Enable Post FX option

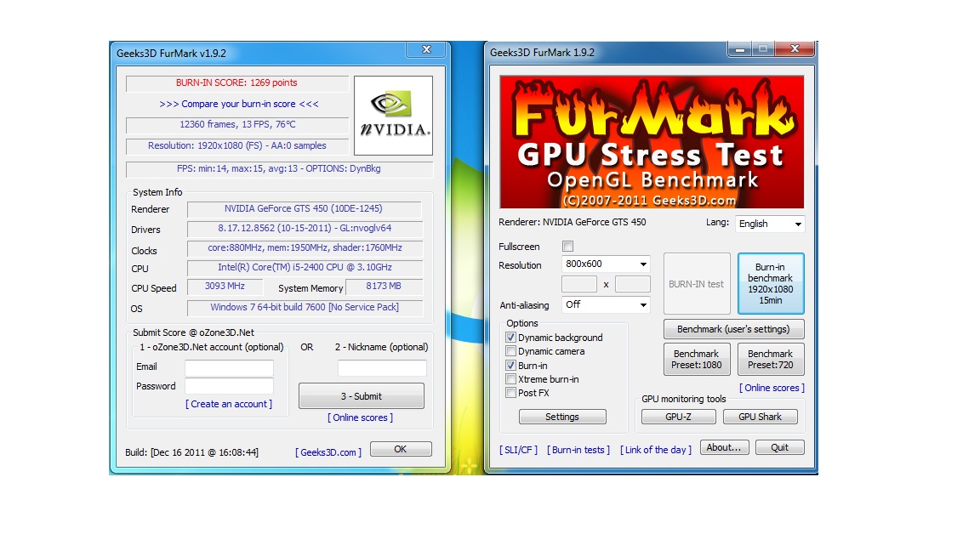510,393
